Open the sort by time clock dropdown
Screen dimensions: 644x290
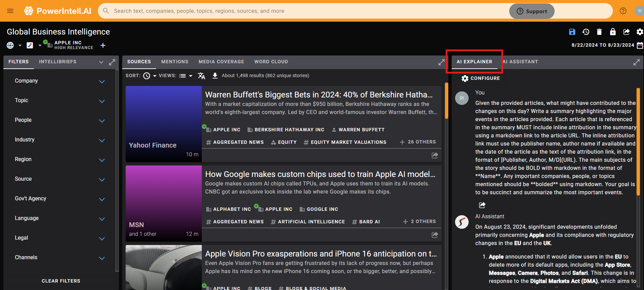point(150,76)
